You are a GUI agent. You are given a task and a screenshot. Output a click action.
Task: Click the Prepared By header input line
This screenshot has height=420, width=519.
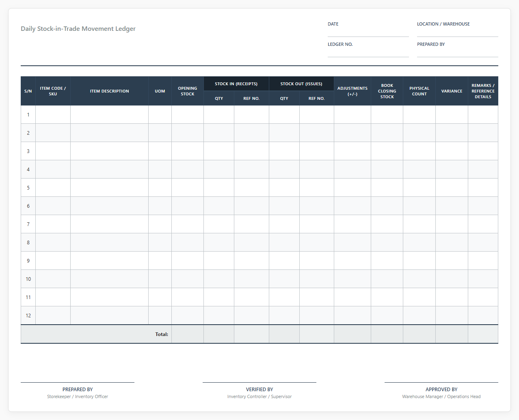point(457,53)
